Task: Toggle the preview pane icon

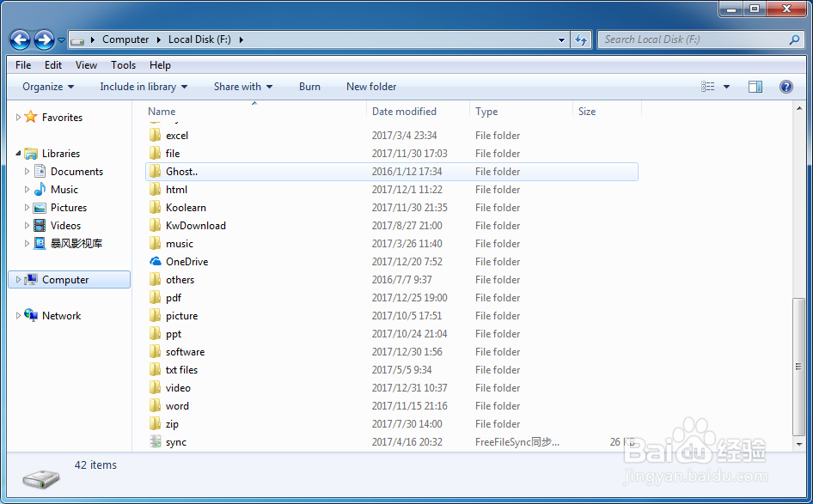Action: point(755,87)
